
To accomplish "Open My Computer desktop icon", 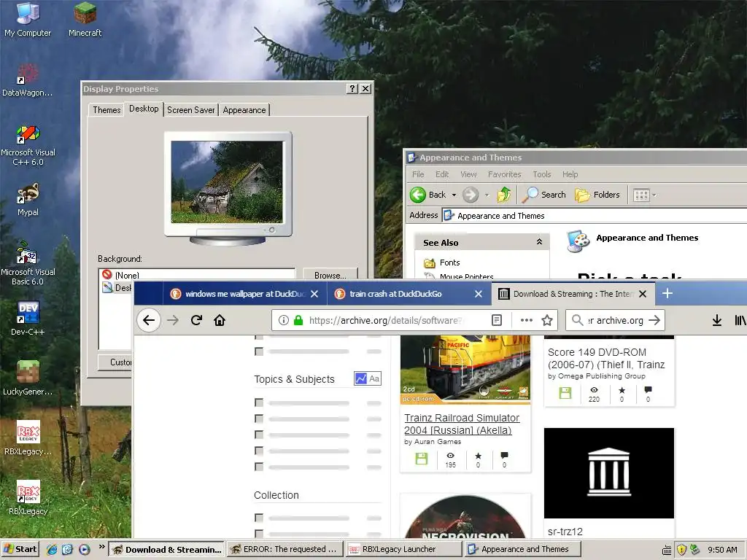I will 28,19.
